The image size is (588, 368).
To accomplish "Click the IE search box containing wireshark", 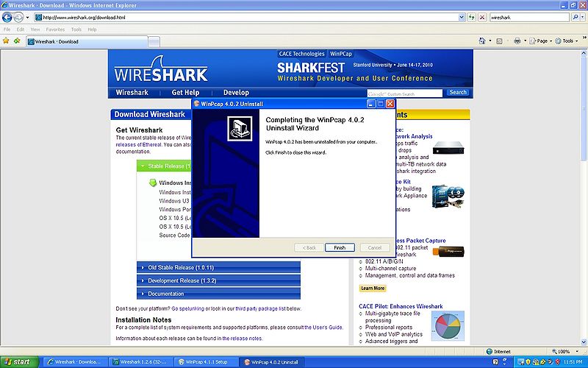I will pyautogui.click(x=529, y=17).
